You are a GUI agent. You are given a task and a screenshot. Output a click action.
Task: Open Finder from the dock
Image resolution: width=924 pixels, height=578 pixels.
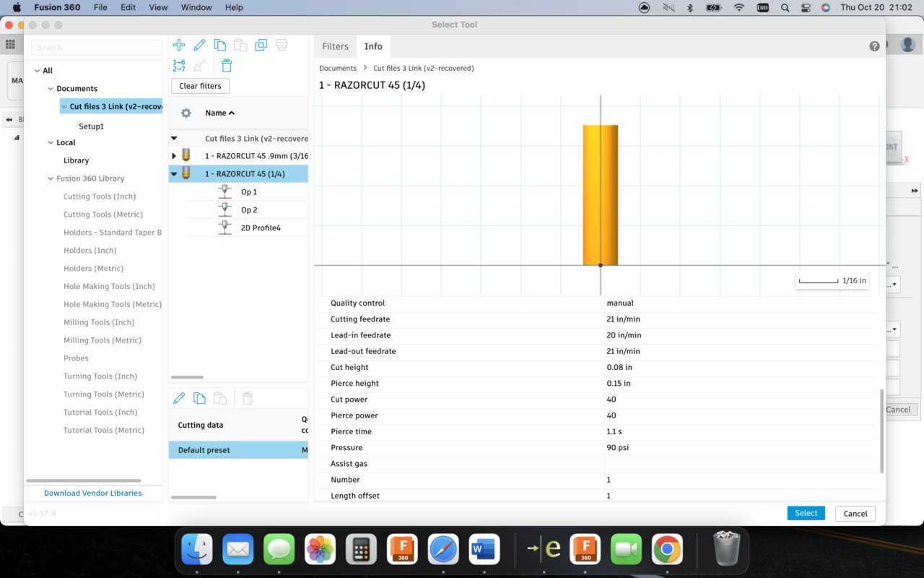point(196,549)
